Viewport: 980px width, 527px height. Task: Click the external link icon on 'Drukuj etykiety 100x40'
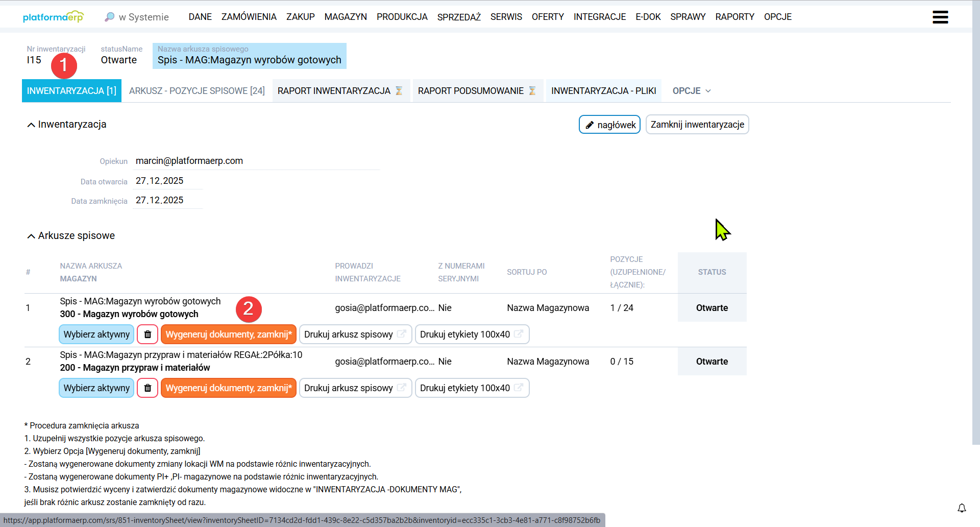point(519,333)
